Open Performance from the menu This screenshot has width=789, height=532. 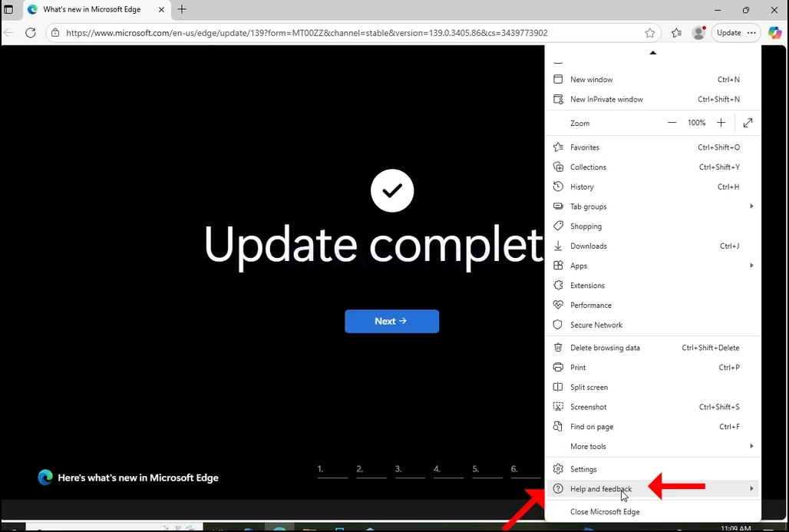pos(652,305)
